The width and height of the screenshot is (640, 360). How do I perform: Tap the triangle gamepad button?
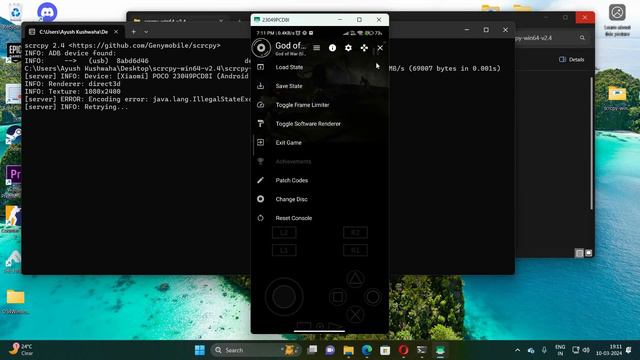355,279
